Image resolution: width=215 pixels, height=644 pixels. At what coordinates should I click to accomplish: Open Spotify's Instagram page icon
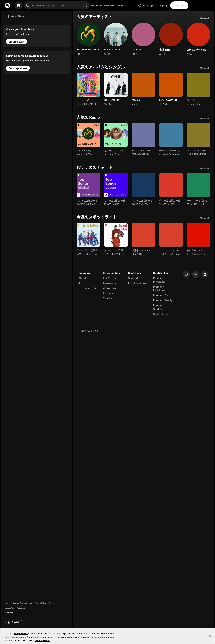pos(186,274)
